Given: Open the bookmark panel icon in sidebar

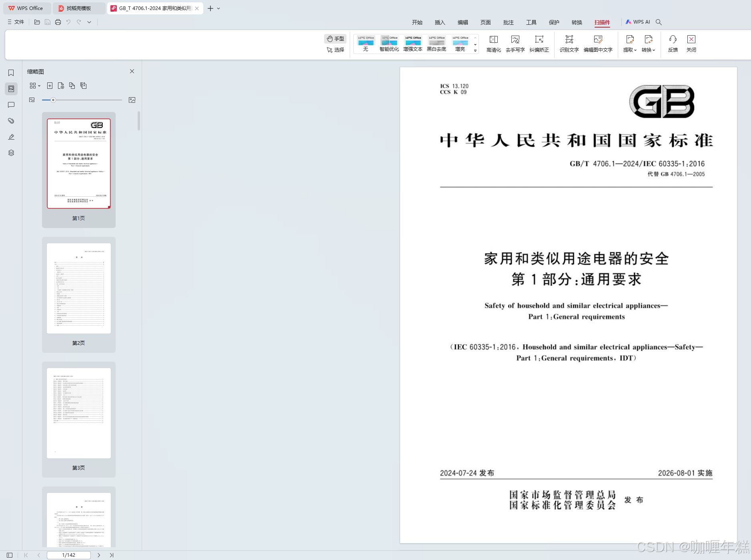Looking at the screenshot, I should click(x=11, y=73).
